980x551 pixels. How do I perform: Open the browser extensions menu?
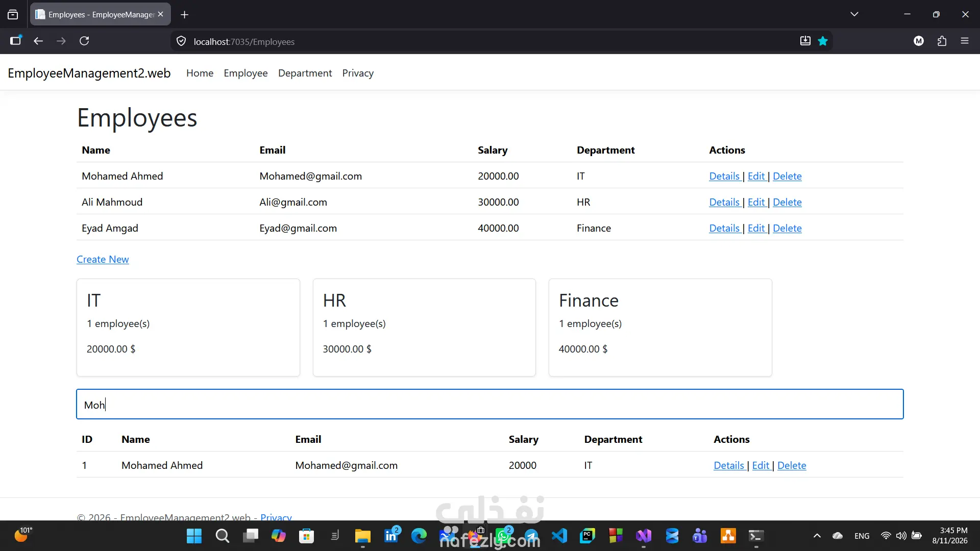tap(942, 41)
